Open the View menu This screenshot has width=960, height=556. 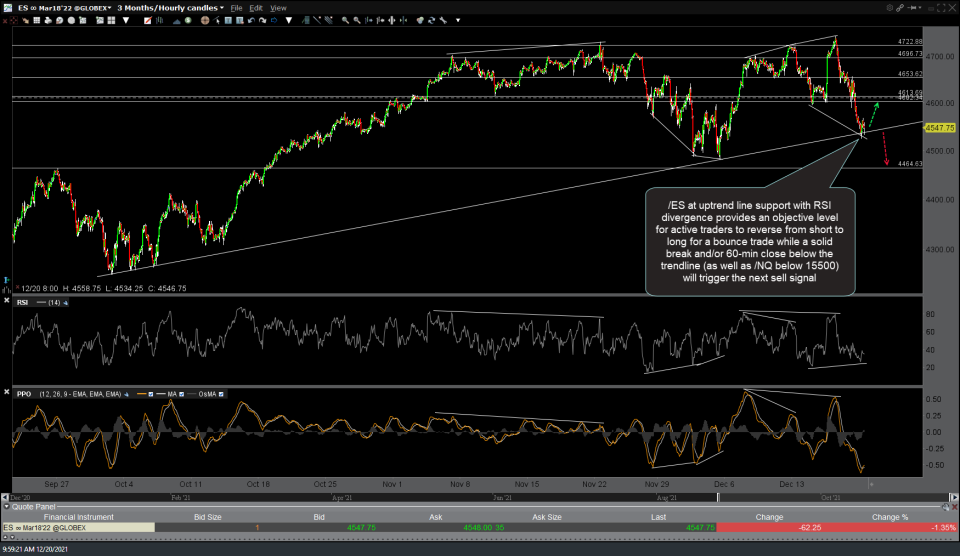[279, 8]
